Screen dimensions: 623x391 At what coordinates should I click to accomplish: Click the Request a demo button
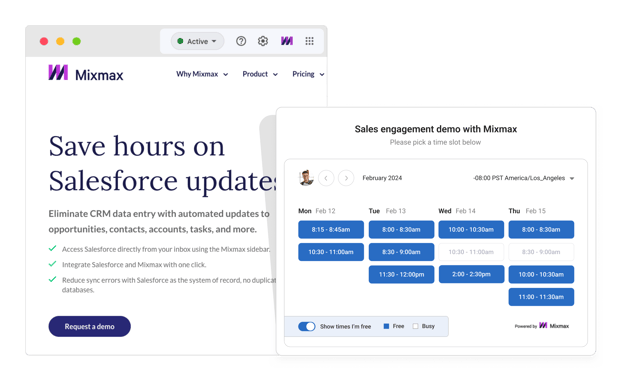point(89,326)
